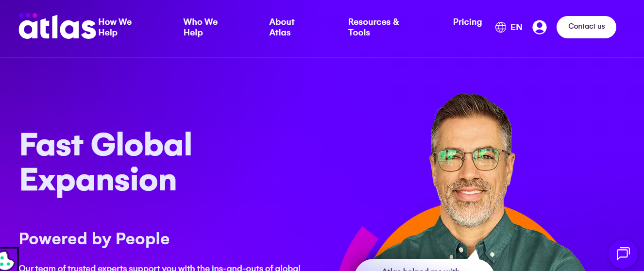
Task: Click the Atlas logo in the header
Action: pyautogui.click(x=57, y=26)
